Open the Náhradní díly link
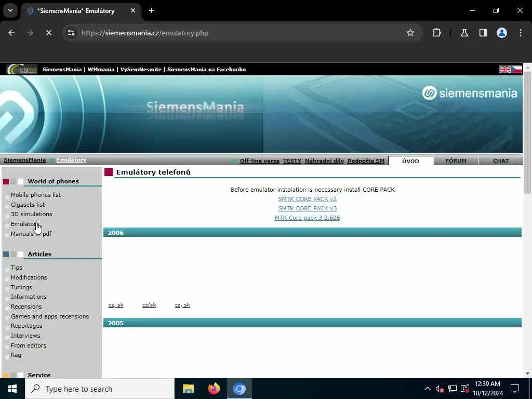Viewport: 532px width, 399px height. [x=324, y=161]
